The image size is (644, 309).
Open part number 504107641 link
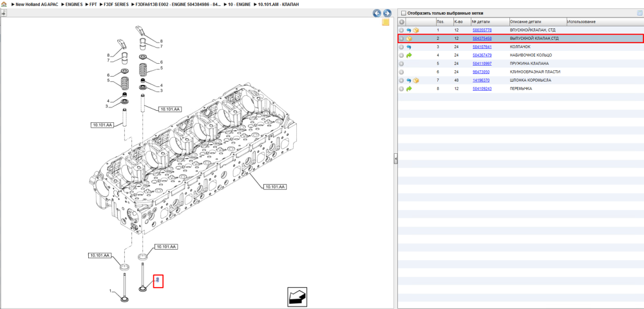[x=482, y=47]
